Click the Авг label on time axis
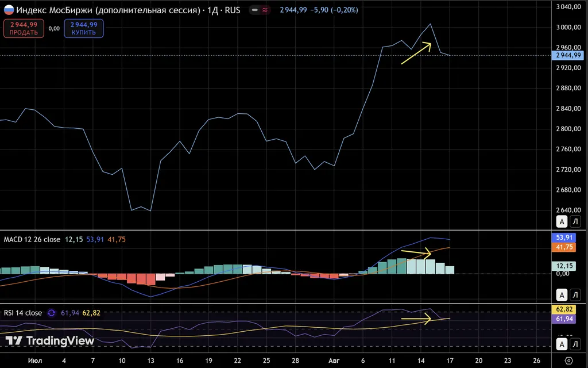Screen dimensions: 588x368 coord(334,360)
